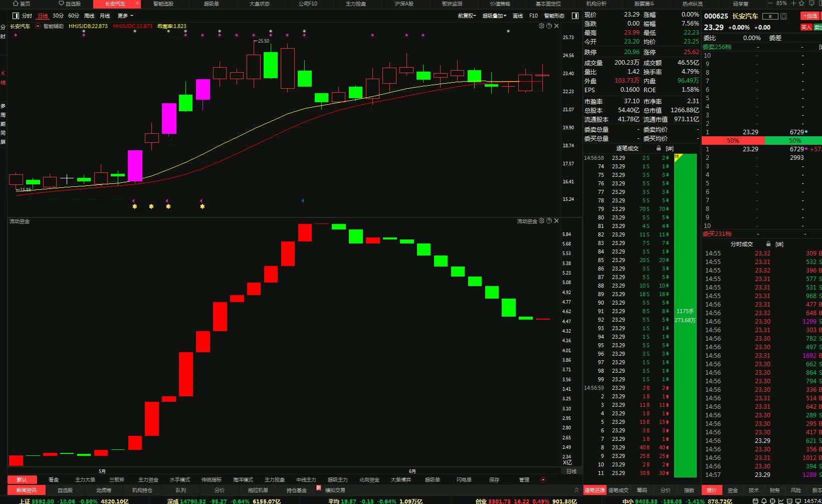Open the 智能选股 tab
822x504 pixels.
[x=163, y=4]
